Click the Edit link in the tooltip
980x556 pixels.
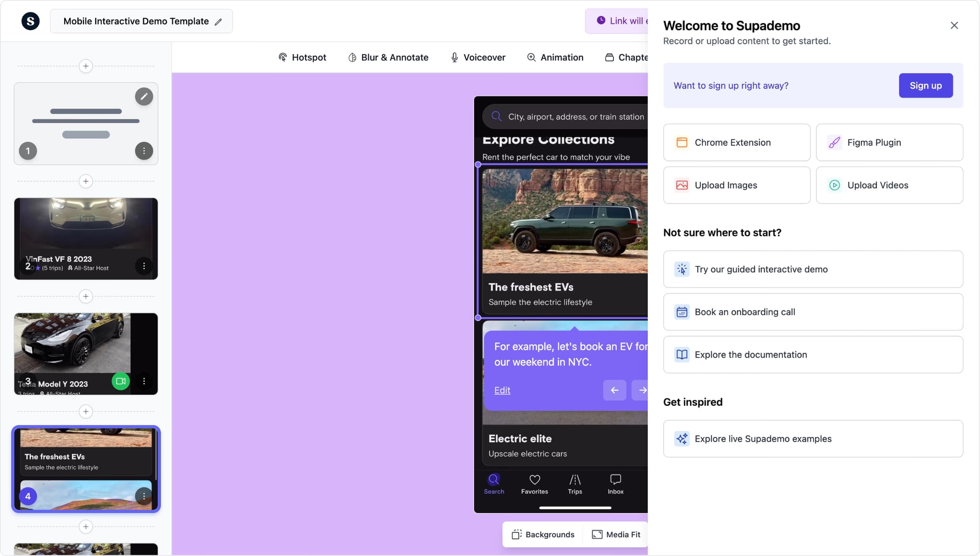pos(502,390)
